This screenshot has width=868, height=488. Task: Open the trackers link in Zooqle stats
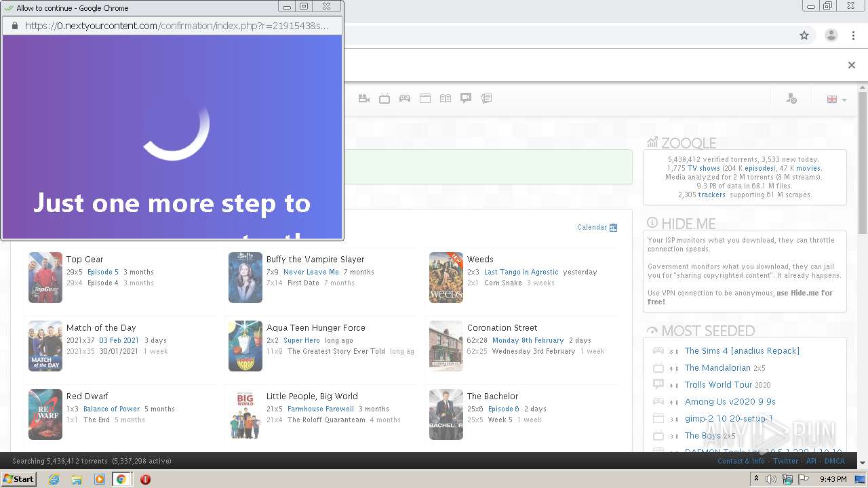pyautogui.click(x=711, y=195)
